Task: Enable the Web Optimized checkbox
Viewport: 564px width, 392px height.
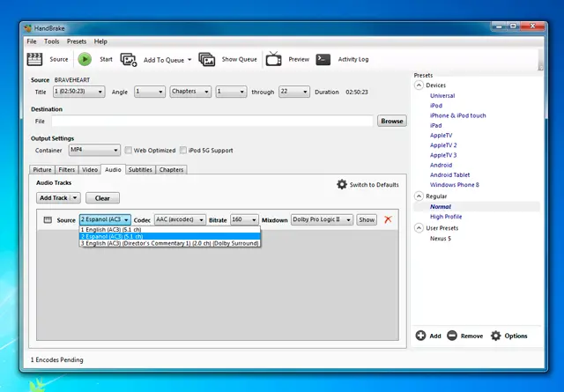Action: point(129,150)
